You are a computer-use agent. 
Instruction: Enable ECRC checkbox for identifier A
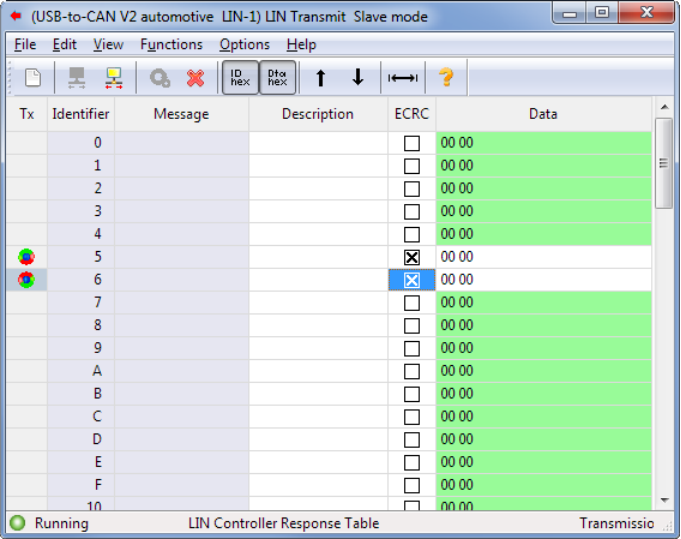click(x=412, y=371)
